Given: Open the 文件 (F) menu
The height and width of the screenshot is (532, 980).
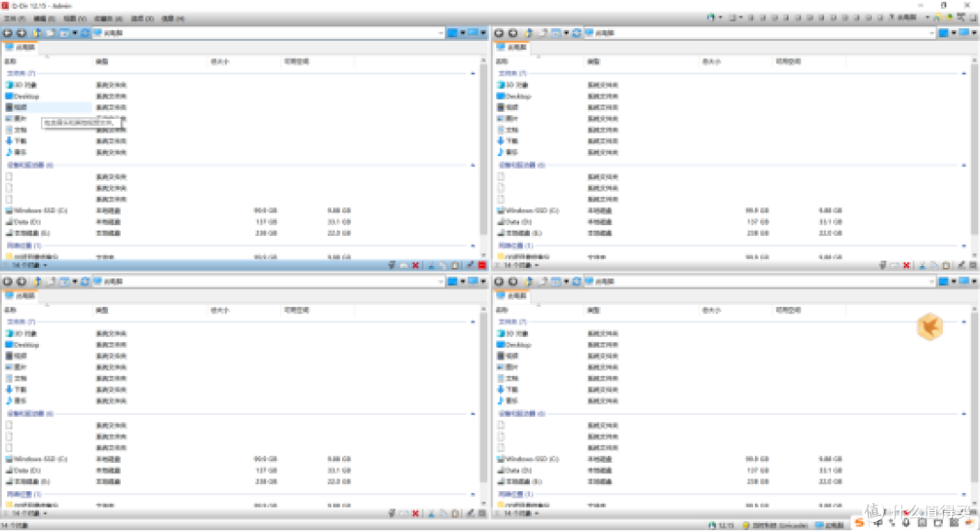Looking at the screenshot, I should [x=15, y=19].
